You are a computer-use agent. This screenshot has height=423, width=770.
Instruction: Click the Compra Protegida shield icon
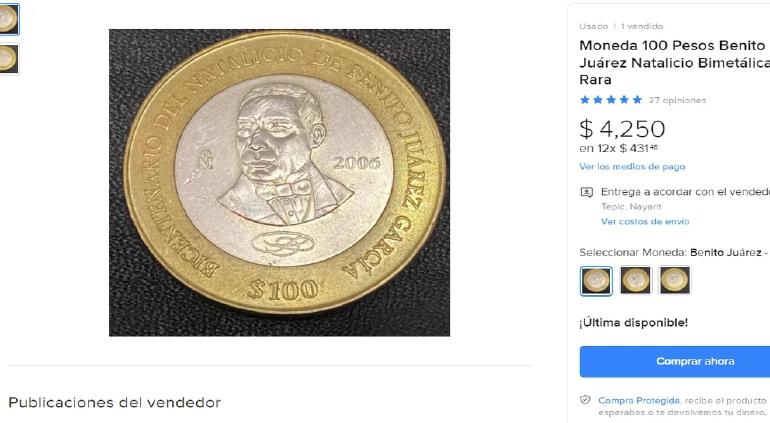tap(585, 400)
